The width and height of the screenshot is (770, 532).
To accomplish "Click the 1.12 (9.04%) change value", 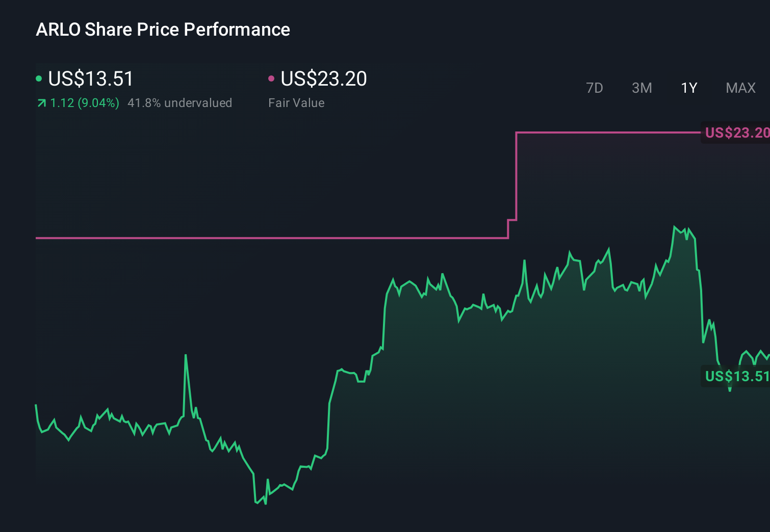I will pyautogui.click(x=85, y=103).
